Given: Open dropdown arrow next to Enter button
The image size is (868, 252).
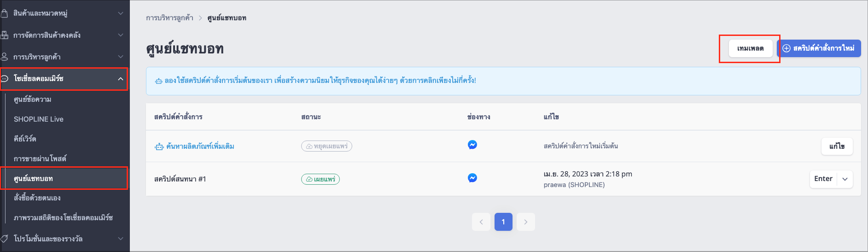Looking at the screenshot, I should point(845,179).
